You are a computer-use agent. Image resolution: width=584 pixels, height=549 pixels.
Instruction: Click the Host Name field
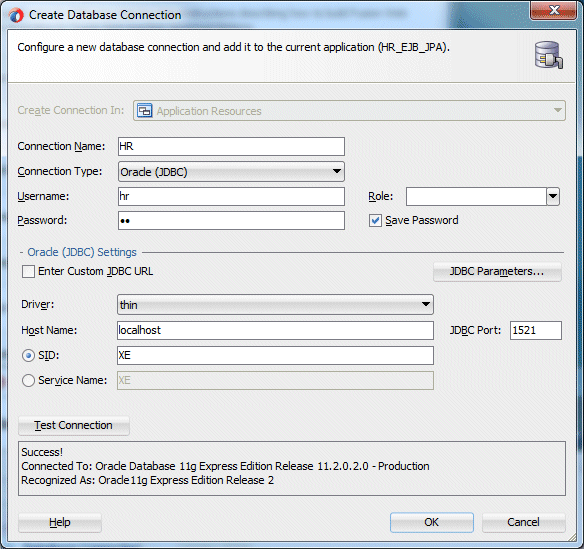(275, 330)
